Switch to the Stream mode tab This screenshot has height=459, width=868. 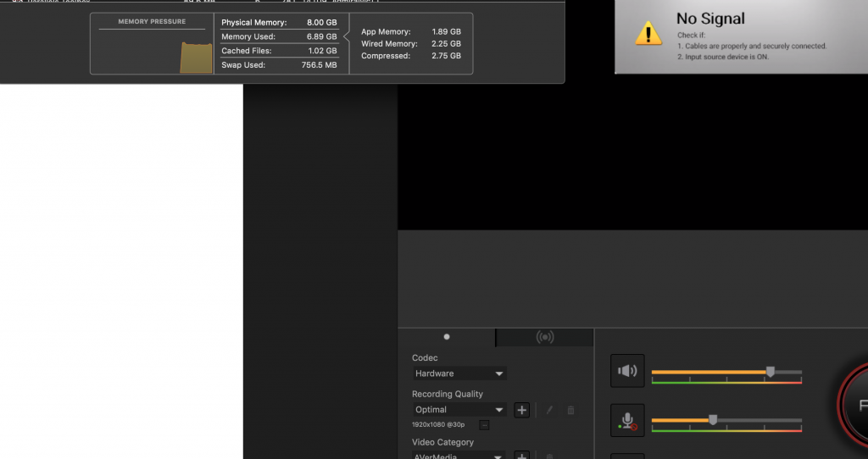click(545, 337)
